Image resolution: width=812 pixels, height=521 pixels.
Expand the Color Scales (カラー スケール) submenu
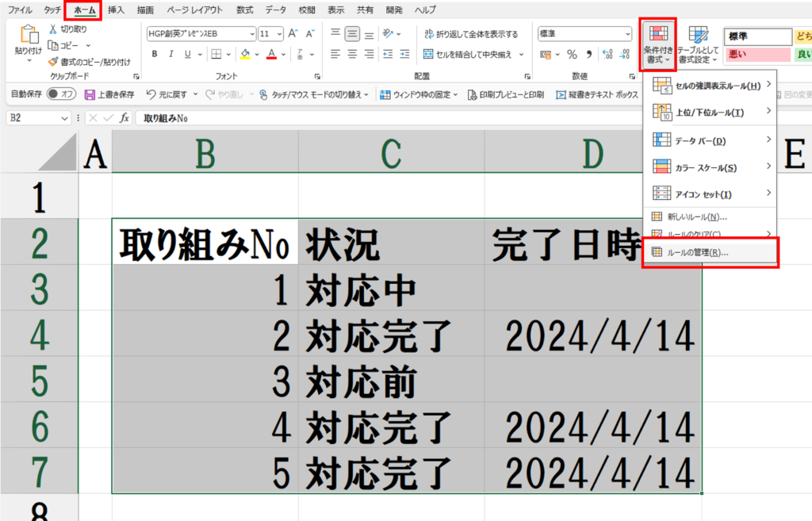tap(710, 167)
